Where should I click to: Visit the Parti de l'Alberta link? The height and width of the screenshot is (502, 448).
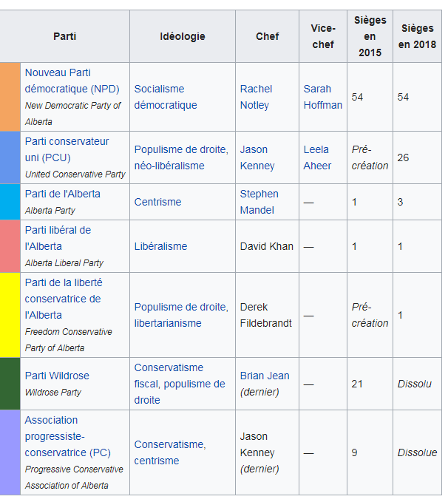point(62,194)
